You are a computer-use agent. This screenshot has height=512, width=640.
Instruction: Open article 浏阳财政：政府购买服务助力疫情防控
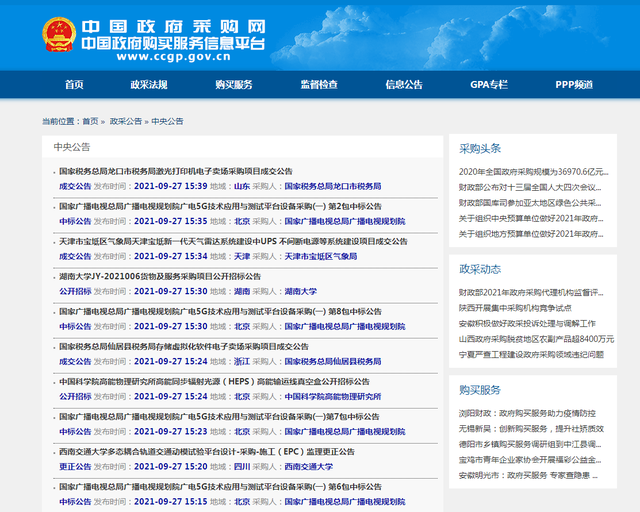(527, 413)
